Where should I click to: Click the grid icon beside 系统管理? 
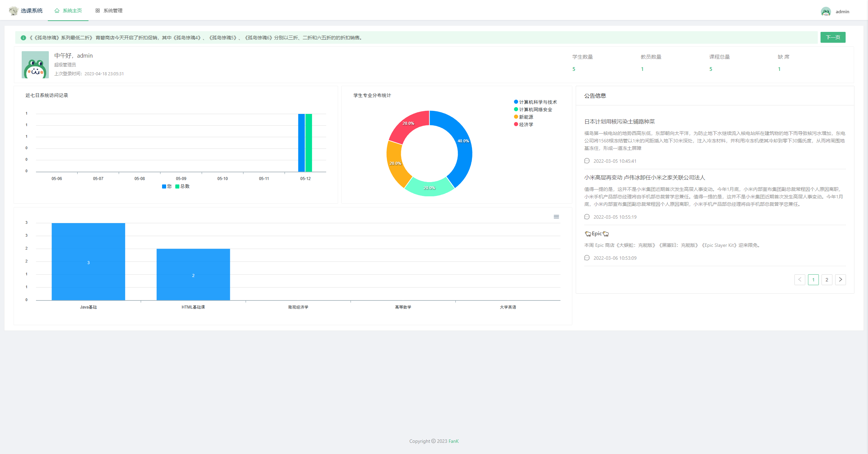coord(98,11)
